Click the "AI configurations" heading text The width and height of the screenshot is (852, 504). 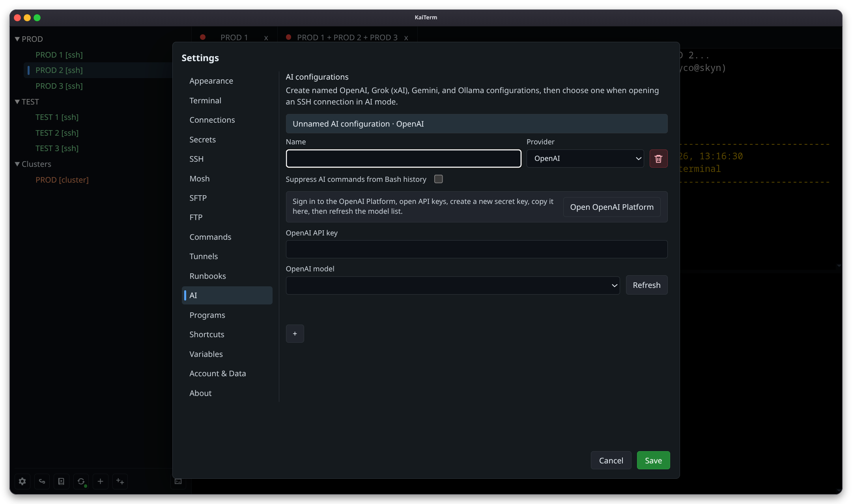(x=317, y=77)
